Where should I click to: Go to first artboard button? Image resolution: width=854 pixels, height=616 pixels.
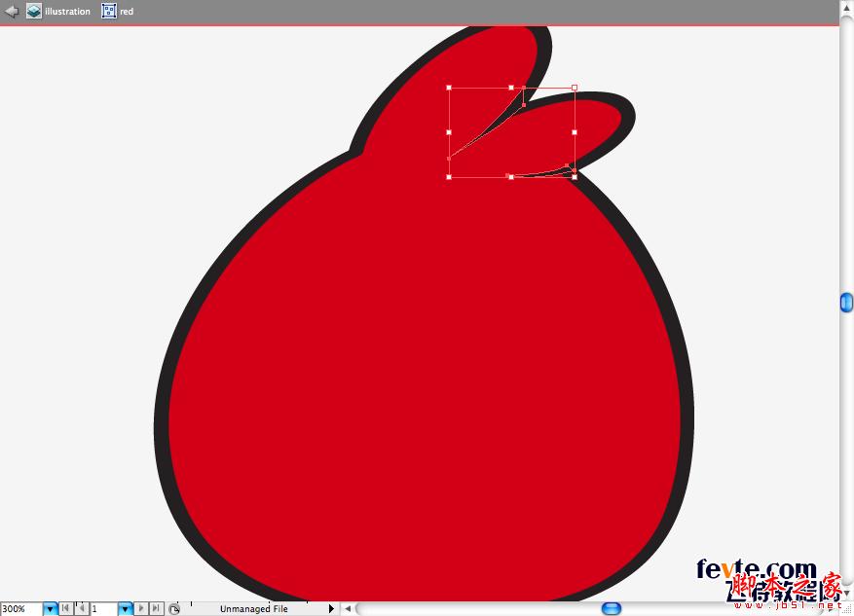click(65, 608)
